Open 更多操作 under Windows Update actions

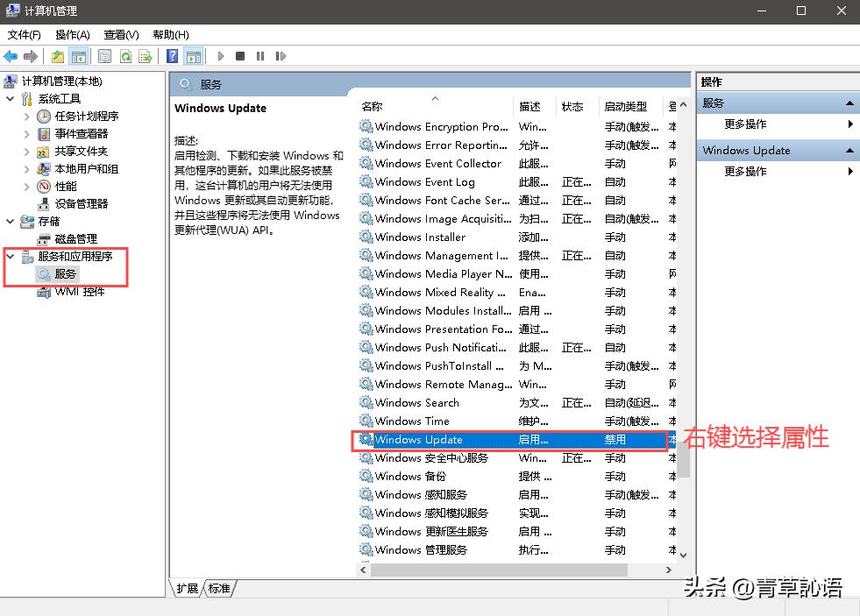(x=745, y=172)
